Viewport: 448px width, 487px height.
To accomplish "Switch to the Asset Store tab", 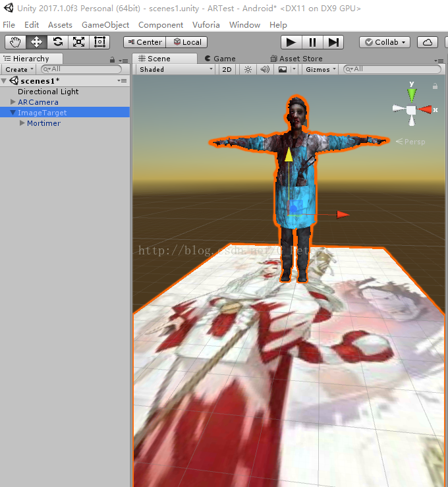I will [x=296, y=59].
